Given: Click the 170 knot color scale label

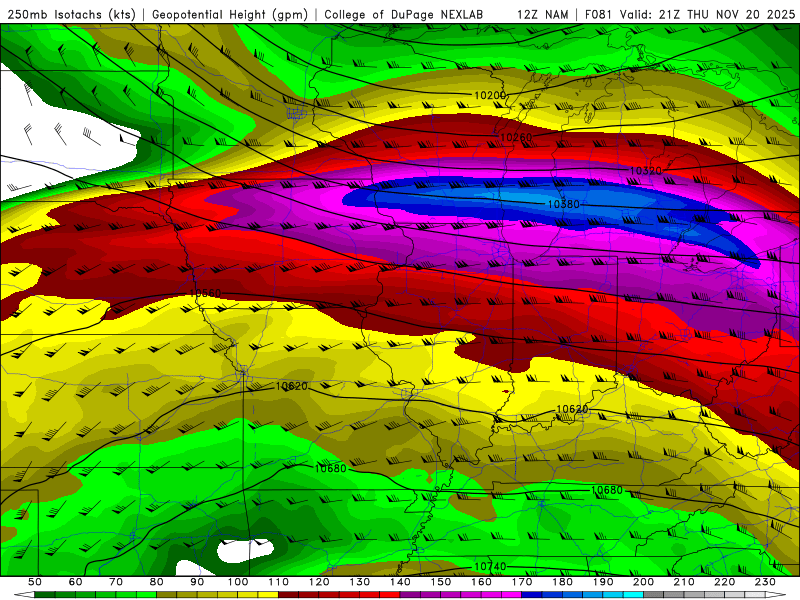Looking at the screenshot, I should click(x=521, y=582).
